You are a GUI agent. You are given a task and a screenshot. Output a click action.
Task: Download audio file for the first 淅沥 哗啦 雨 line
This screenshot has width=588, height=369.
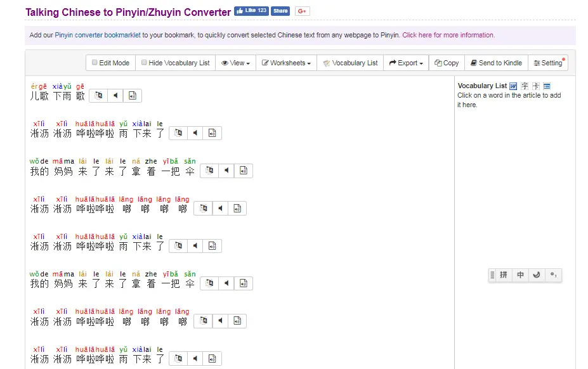coord(212,133)
